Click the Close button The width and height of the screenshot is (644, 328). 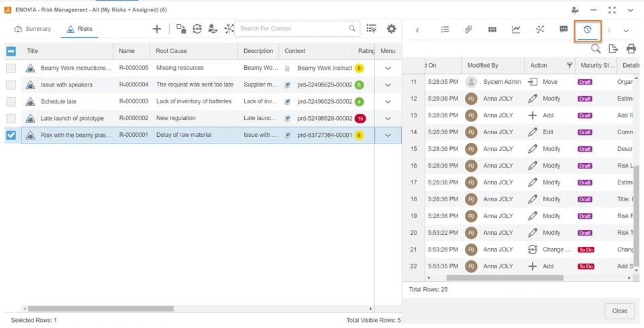coord(619,311)
